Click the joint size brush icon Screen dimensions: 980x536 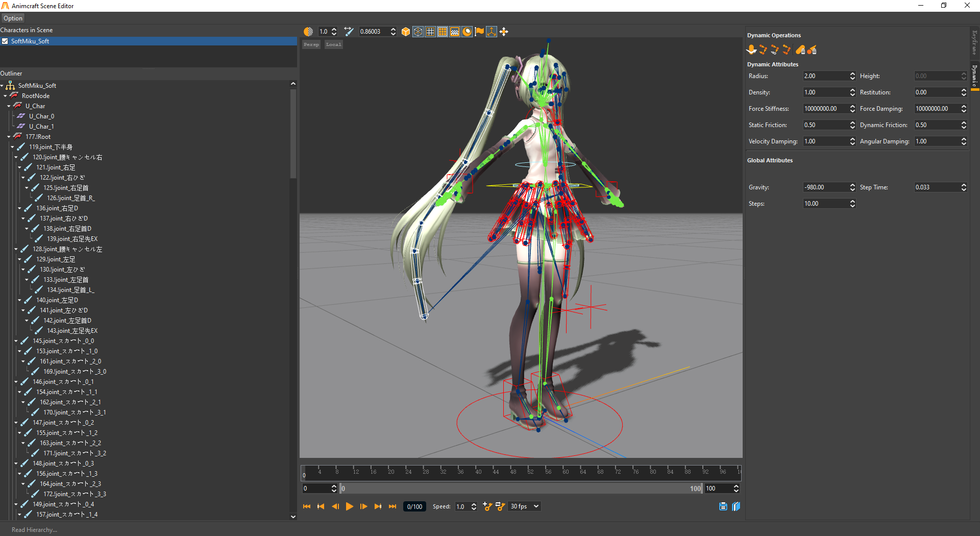pyautogui.click(x=349, y=32)
